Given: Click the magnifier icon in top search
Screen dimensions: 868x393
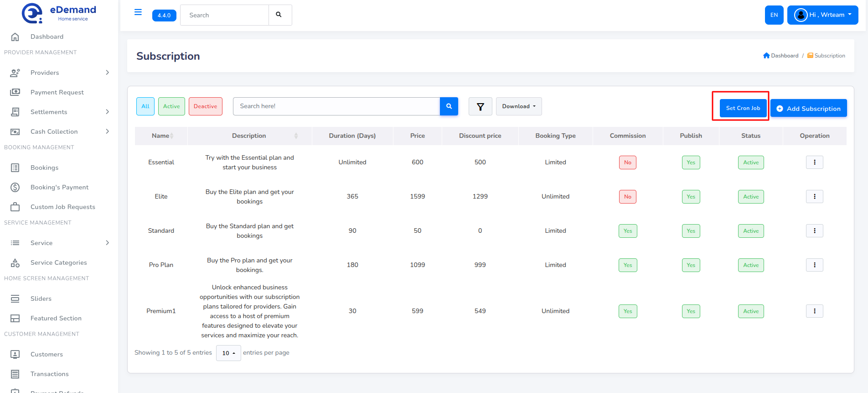Looking at the screenshot, I should [x=279, y=15].
